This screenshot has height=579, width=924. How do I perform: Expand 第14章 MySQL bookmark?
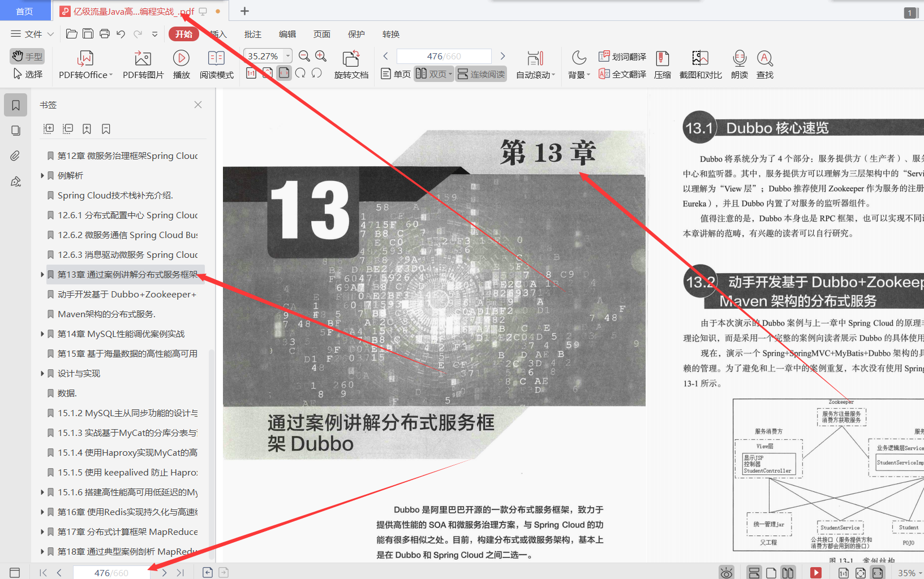click(42, 334)
